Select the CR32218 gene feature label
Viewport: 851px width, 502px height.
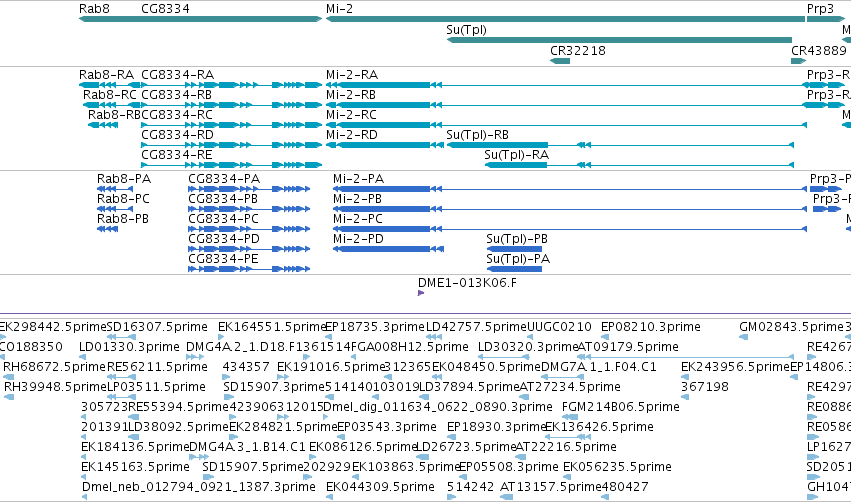click(577, 50)
